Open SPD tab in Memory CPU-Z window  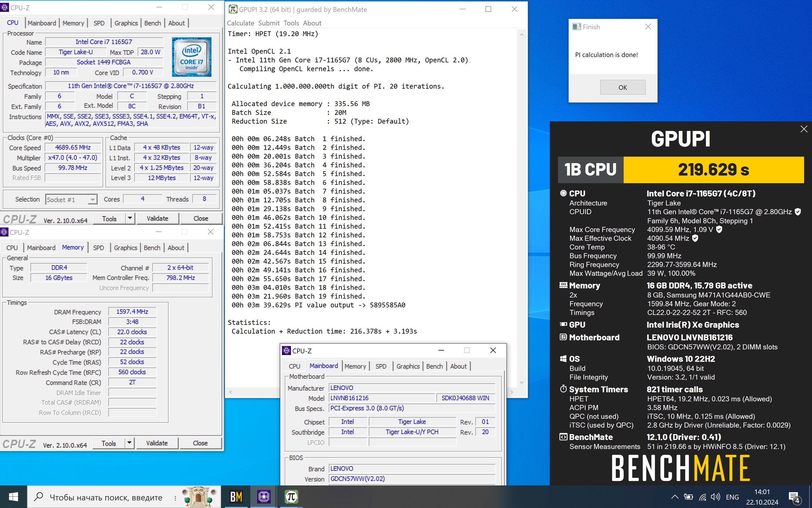[98, 248]
